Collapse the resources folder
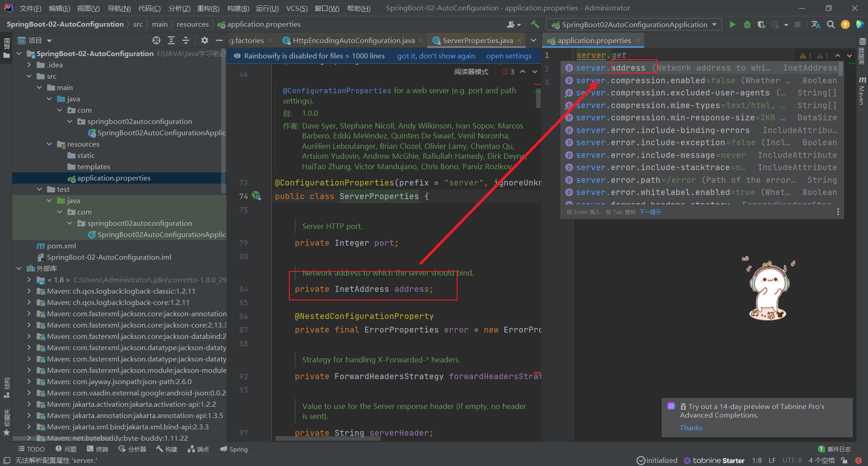The height and width of the screenshot is (466, 868). pyautogui.click(x=49, y=144)
